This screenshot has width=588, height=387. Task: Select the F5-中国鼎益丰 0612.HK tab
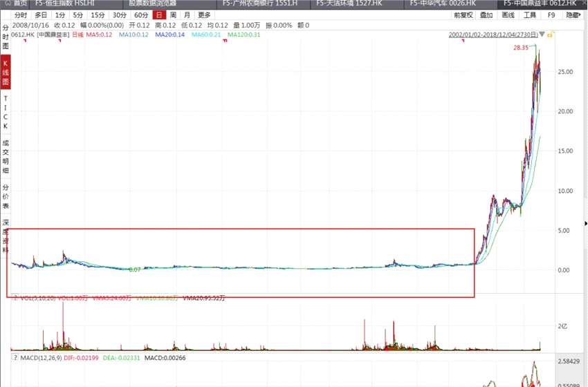[x=540, y=3]
